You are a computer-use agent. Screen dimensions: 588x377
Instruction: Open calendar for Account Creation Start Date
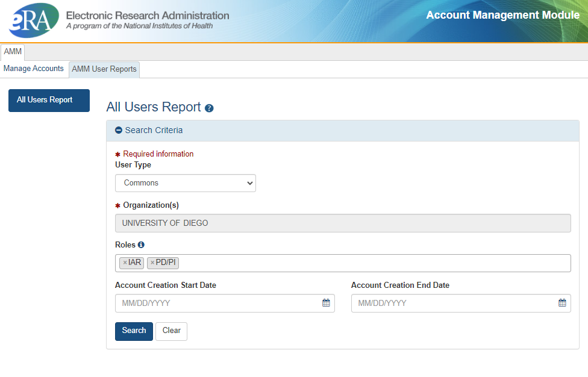pos(327,303)
